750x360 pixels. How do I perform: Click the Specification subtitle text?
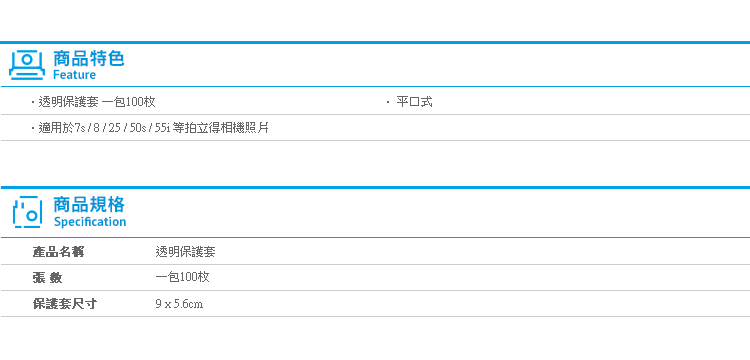click(x=90, y=222)
